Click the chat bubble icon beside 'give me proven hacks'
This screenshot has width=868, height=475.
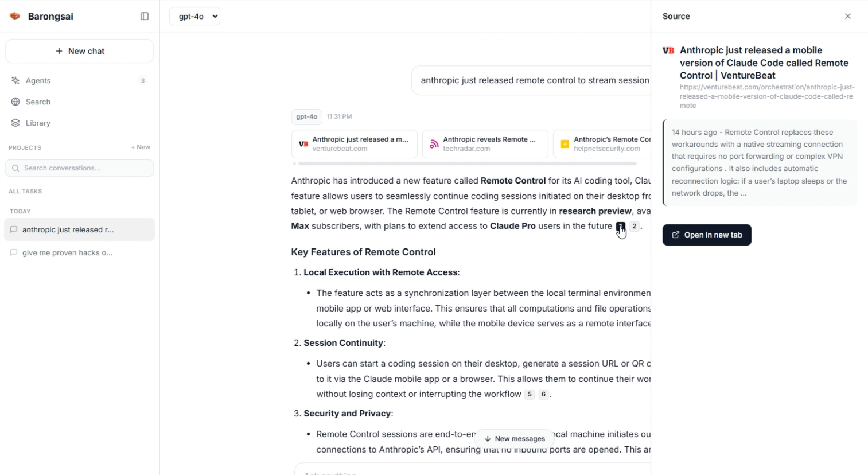(14, 252)
